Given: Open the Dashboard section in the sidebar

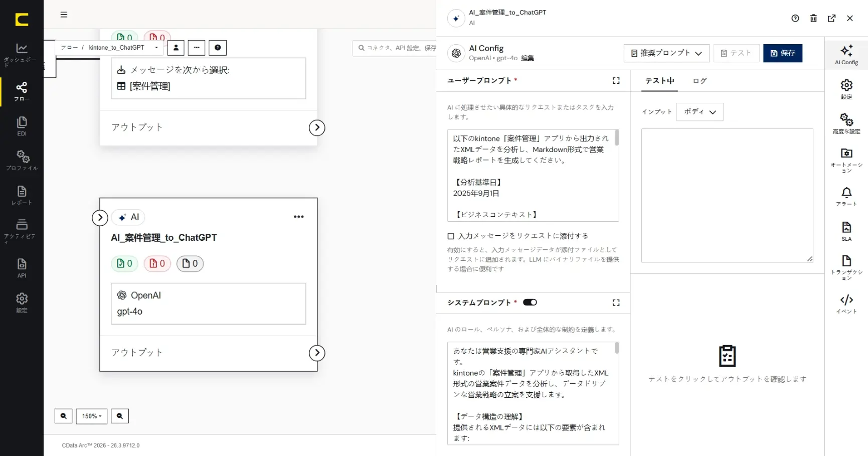Looking at the screenshot, I should pos(22,55).
